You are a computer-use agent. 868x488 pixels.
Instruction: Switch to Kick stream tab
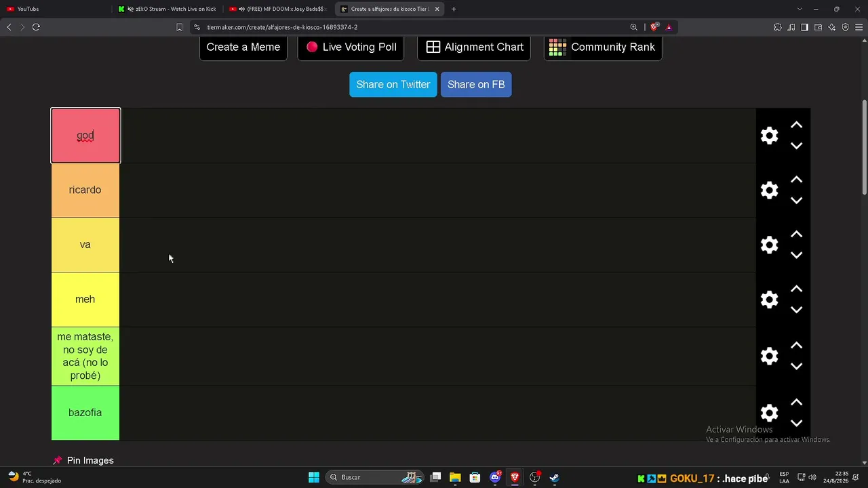pos(167,9)
